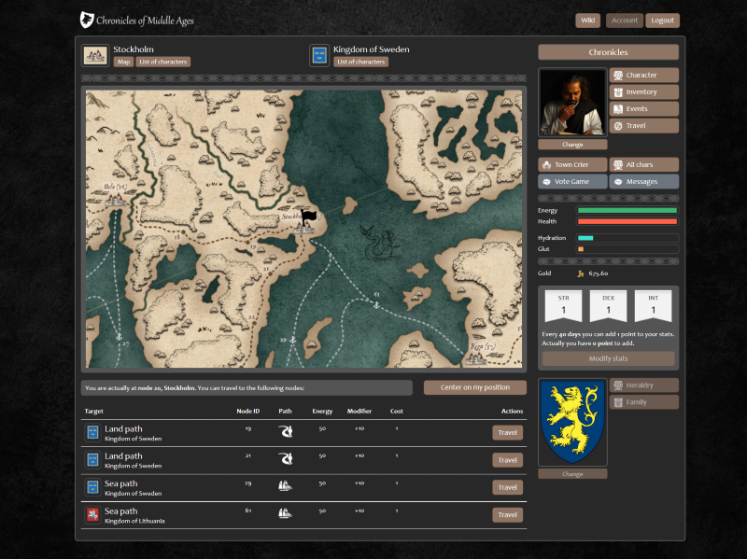Select the horse icon for Land path node 19
Screen dimensions: 747x560
tap(285, 431)
